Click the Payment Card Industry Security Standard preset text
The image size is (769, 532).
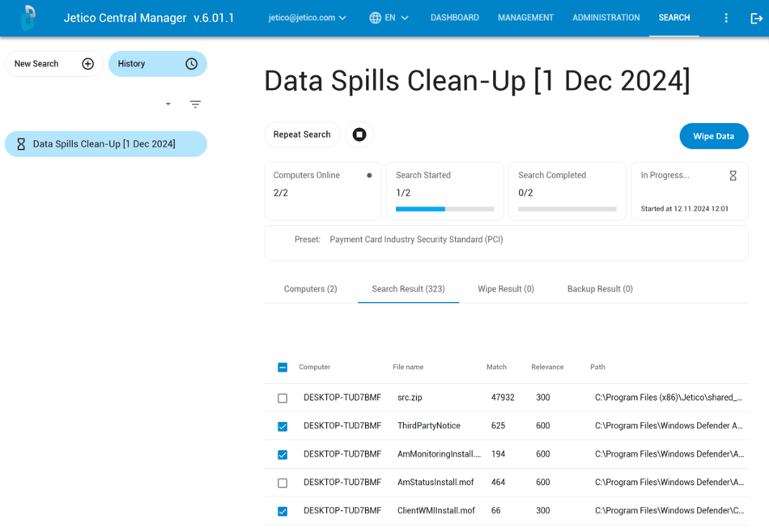point(416,240)
